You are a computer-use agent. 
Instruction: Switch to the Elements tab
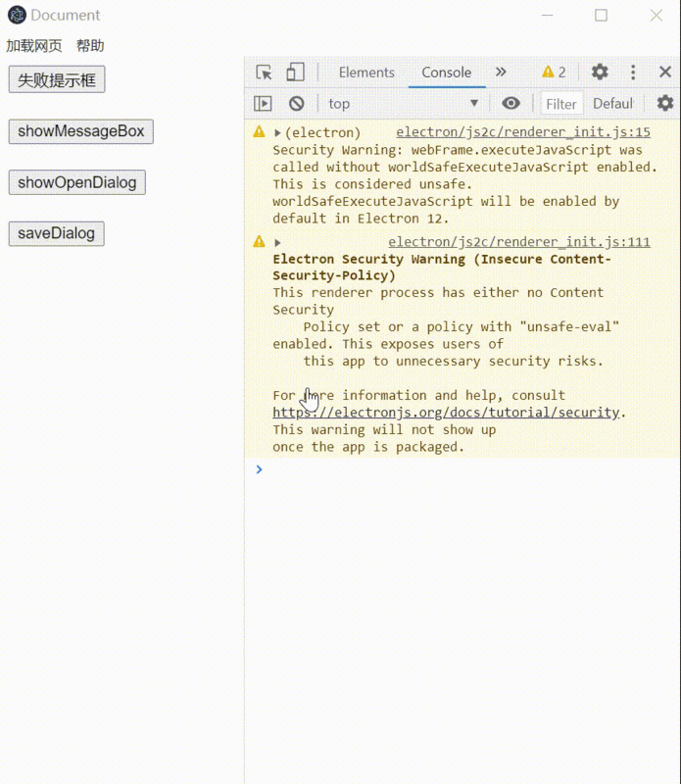point(366,73)
